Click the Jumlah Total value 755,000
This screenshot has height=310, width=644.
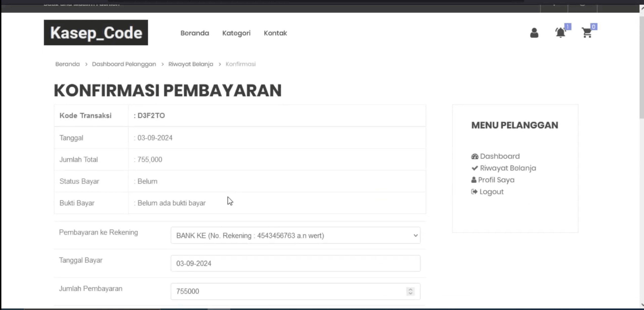(150, 159)
